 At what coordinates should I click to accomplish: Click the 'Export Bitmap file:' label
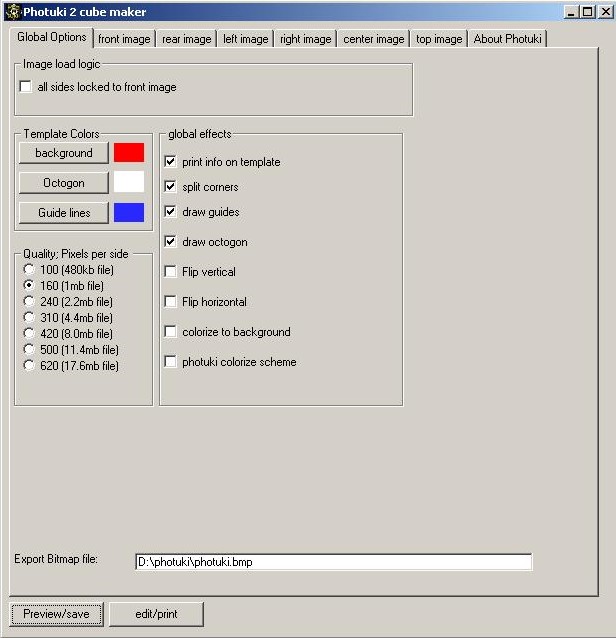(56, 559)
